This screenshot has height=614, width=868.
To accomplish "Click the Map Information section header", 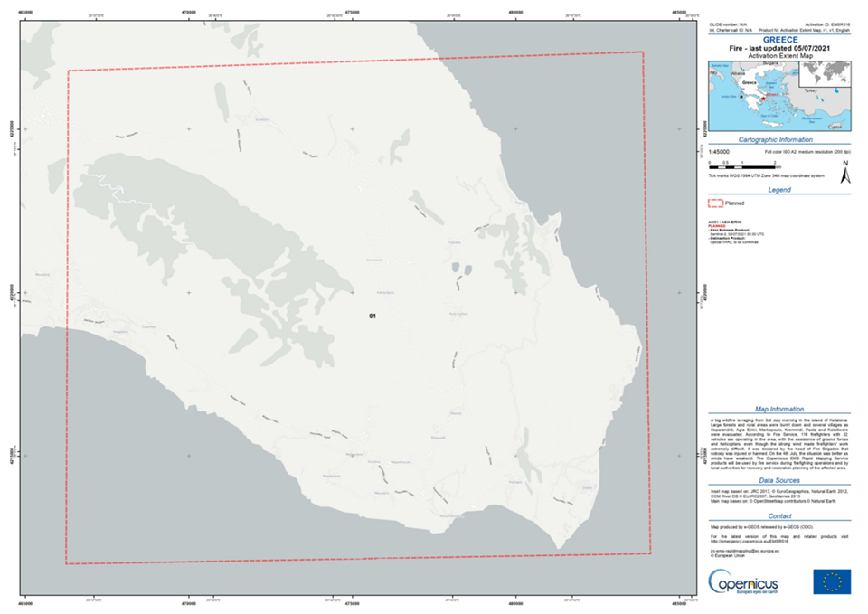I will point(778,410).
